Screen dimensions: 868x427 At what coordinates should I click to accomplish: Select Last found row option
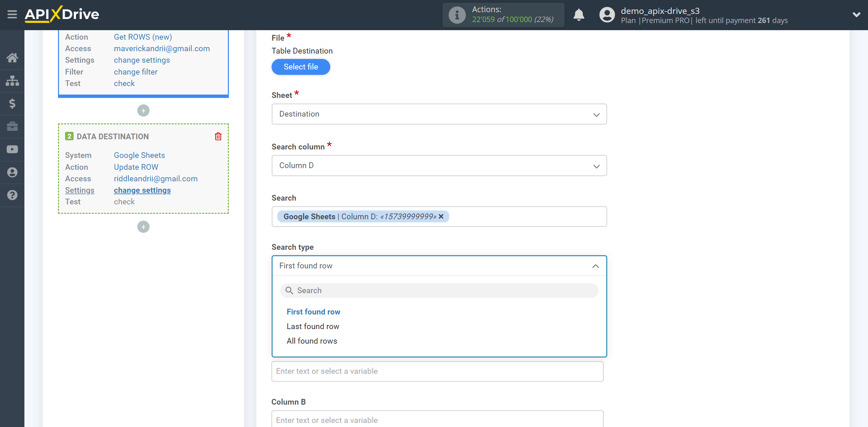313,326
